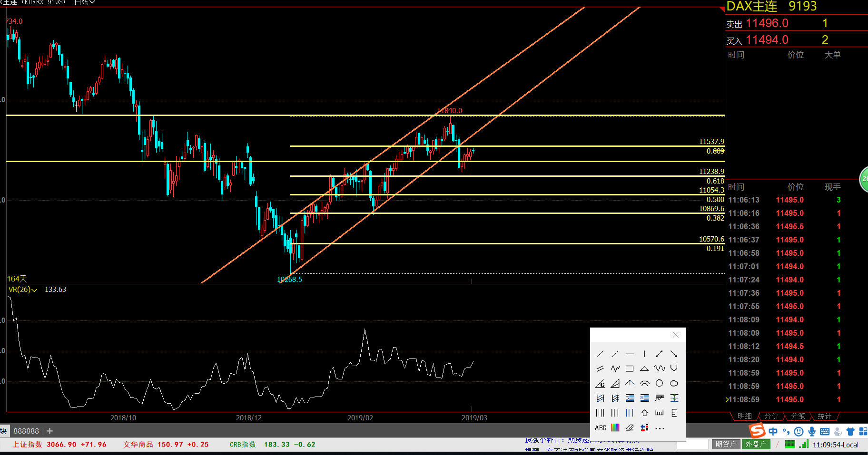Select the circle drawing tool
868x455 pixels.
tap(659, 383)
